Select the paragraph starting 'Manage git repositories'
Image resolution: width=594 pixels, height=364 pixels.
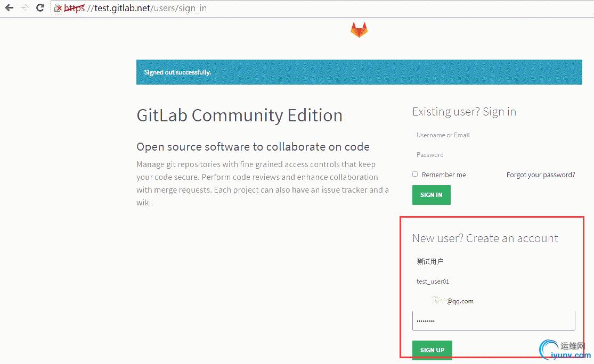263,184
